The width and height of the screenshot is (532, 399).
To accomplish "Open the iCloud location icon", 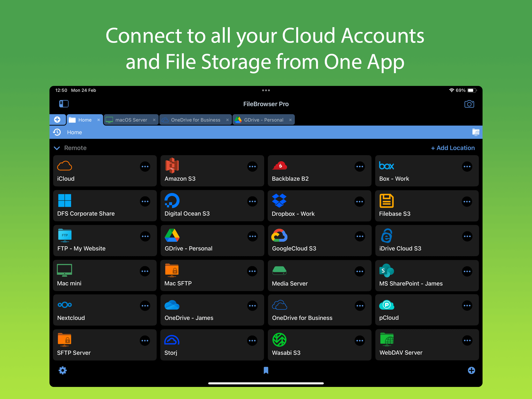I will [64, 166].
